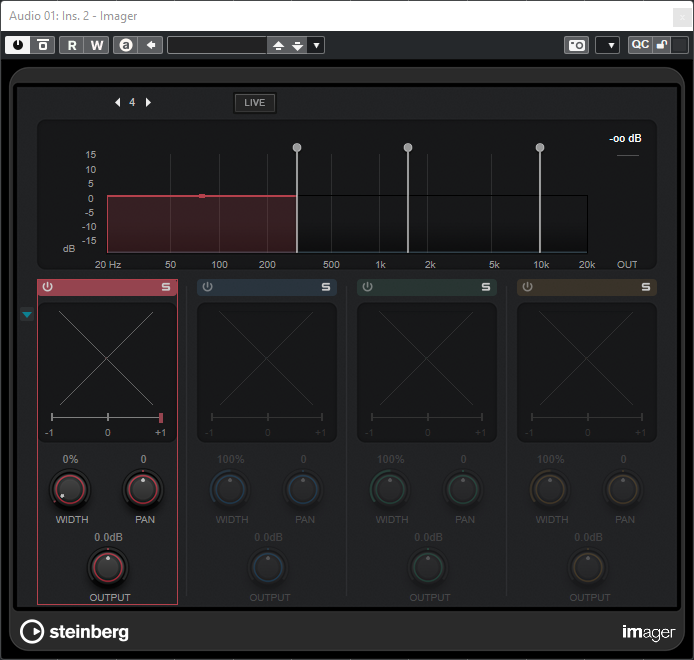This screenshot has height=660, width=694.
Task: Click the -oo dB output level readout
Action: pyautogui.click(x=625, y=139)
